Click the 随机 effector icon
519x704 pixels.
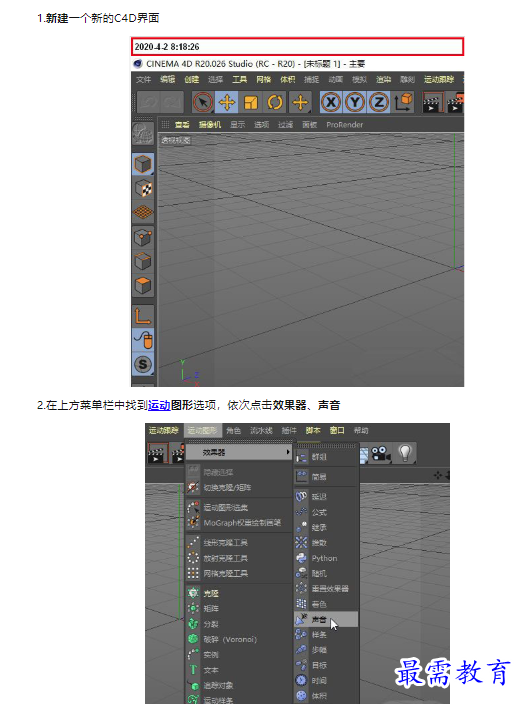pyautogui.click(x=301, y=573)
